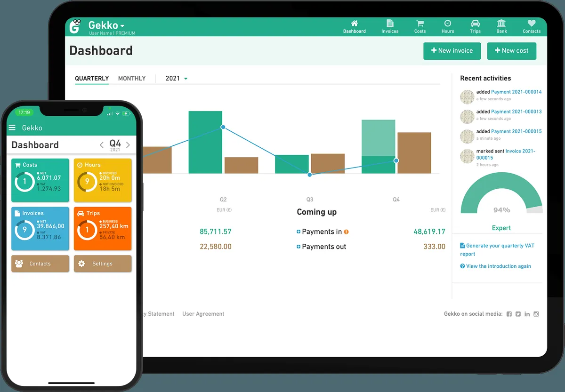Open Bank in the top navigation
The width and height of the screenshot is (565, 392).
501,26
